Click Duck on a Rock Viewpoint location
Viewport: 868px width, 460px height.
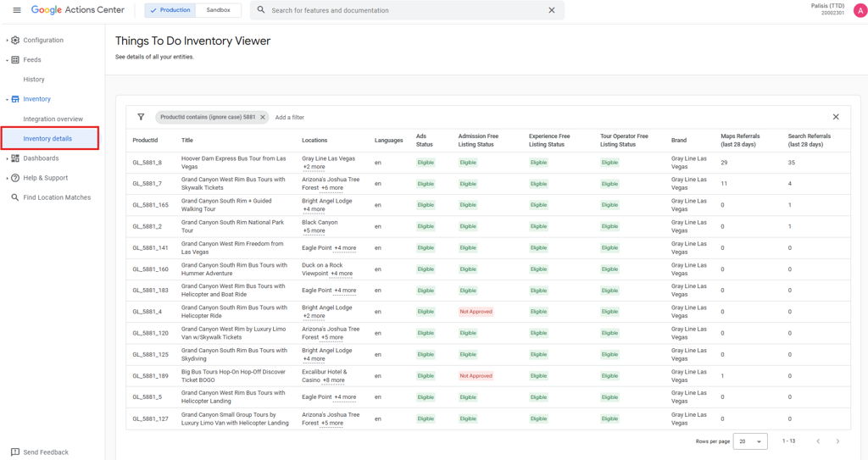click(x=323, y=269)
